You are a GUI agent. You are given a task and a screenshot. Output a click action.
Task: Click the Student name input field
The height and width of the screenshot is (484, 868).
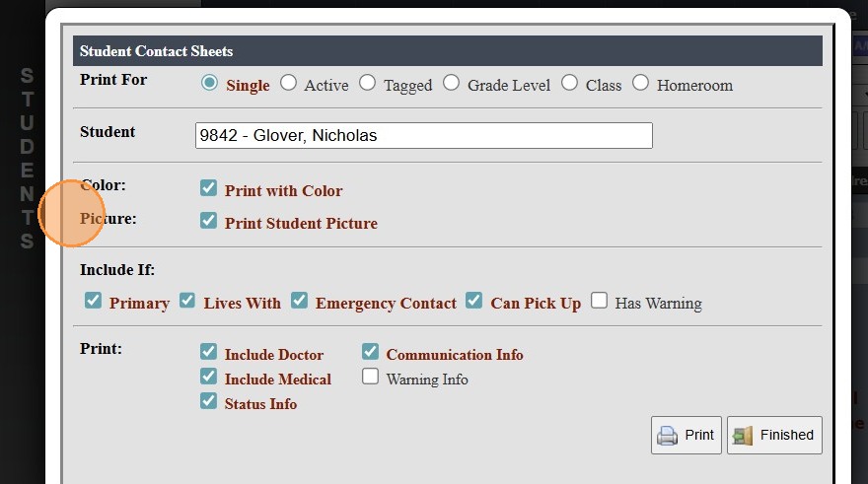pos(423,136)
